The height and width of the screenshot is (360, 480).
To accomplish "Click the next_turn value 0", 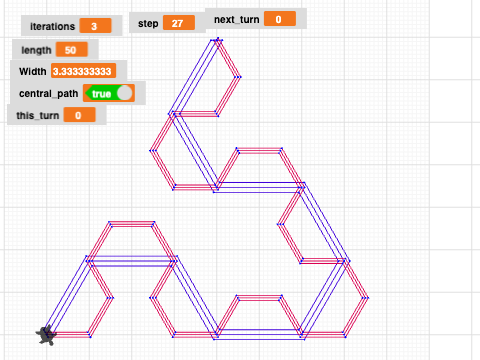I will 280,19.
